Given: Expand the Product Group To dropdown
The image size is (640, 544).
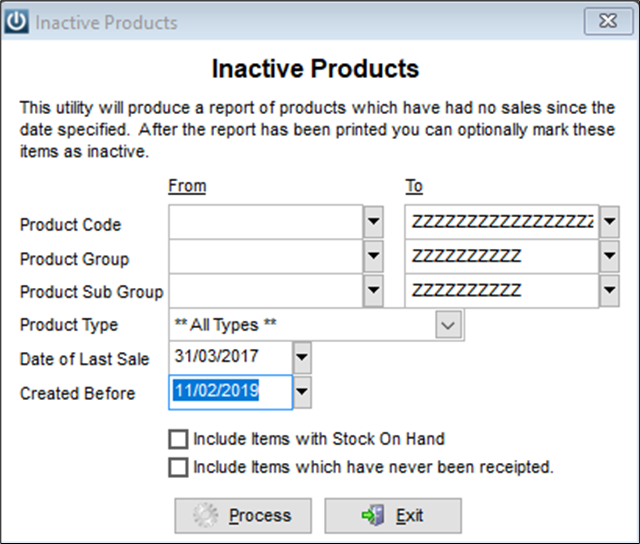Looking at the screenshot, I should click(610, 256).
